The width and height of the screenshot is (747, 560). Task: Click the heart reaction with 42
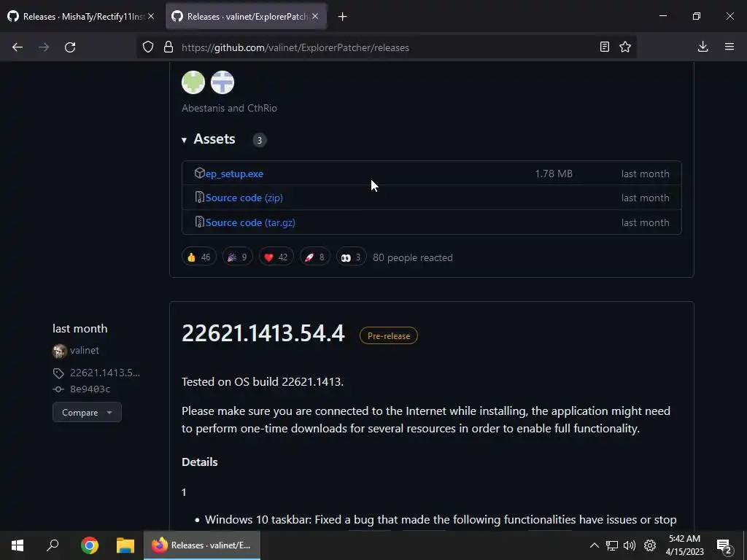click(276, 257)
